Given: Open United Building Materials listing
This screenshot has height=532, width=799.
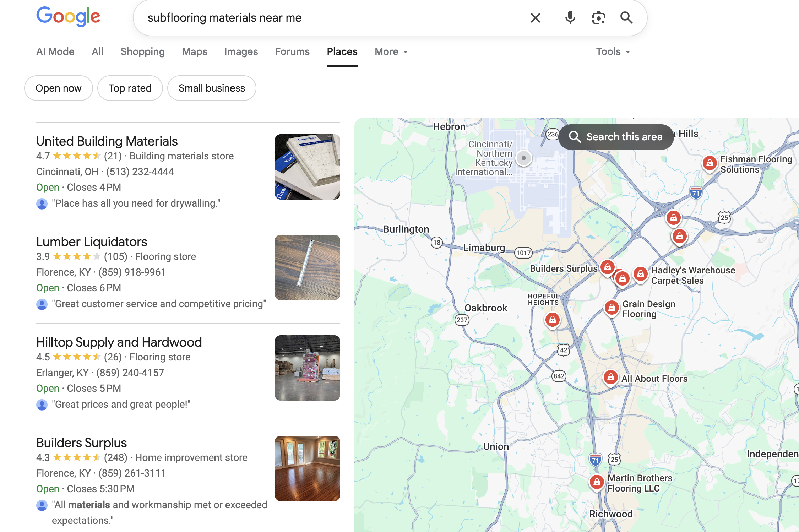Looking at the screenshot, I should pos(107,141).
